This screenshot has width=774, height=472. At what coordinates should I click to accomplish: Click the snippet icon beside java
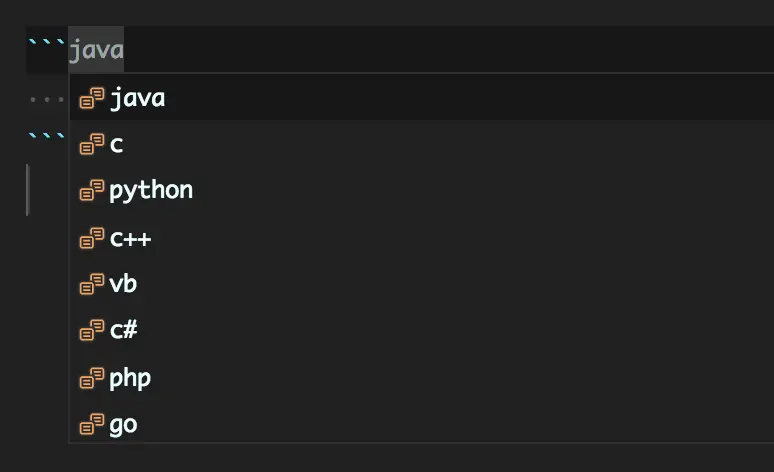tap(92, 98)
